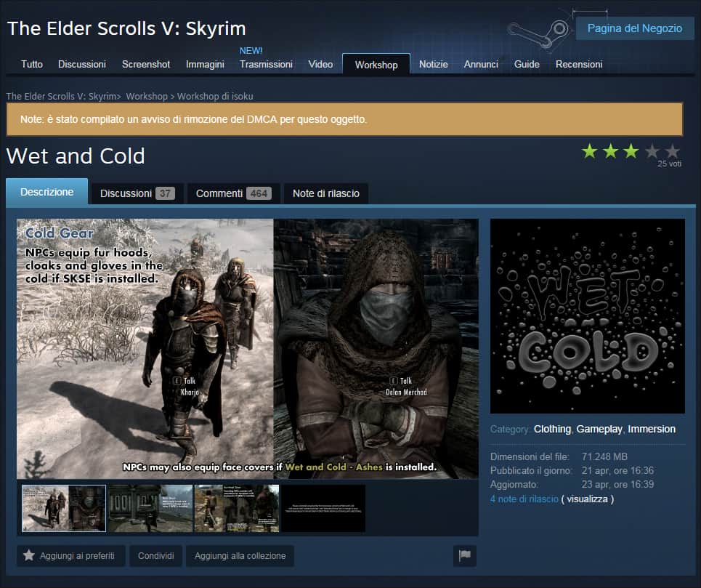Open 4 note di rilascio link
The image size is (701, 588).
click(x=524, y=499)
